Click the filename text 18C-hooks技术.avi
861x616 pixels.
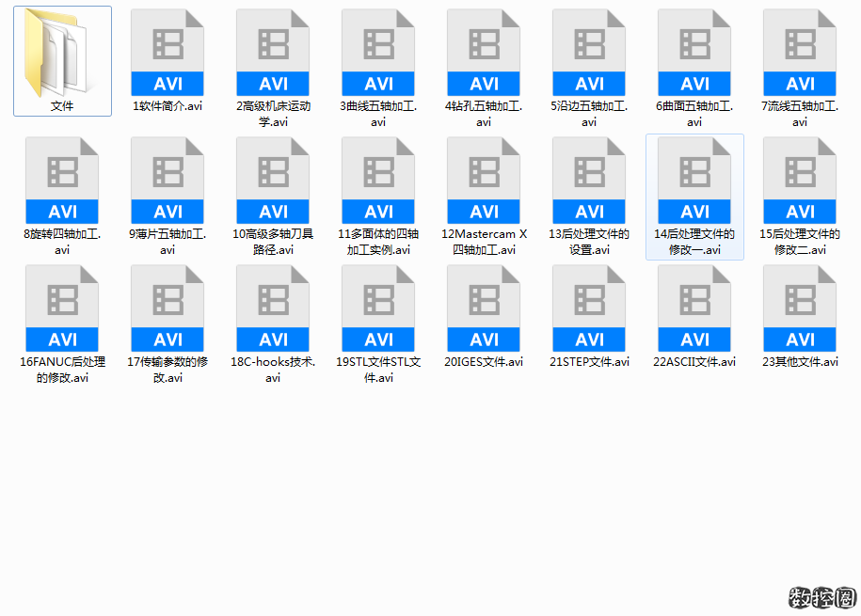point(273,370)
